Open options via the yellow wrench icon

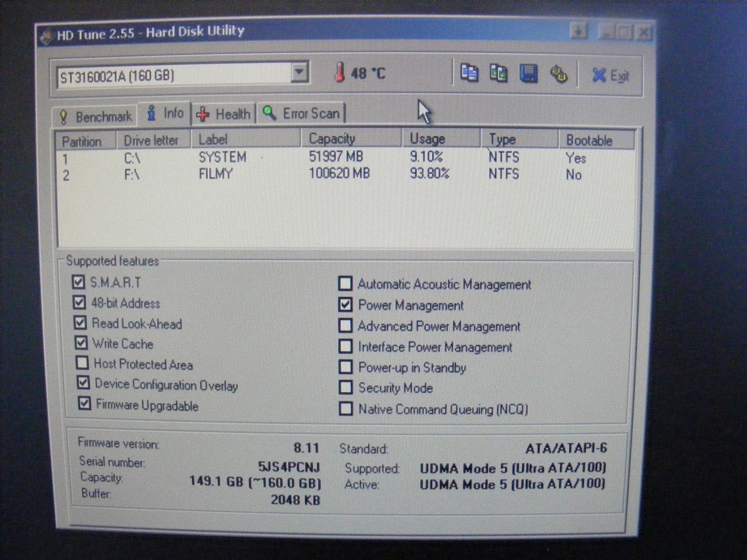point(559,74)
